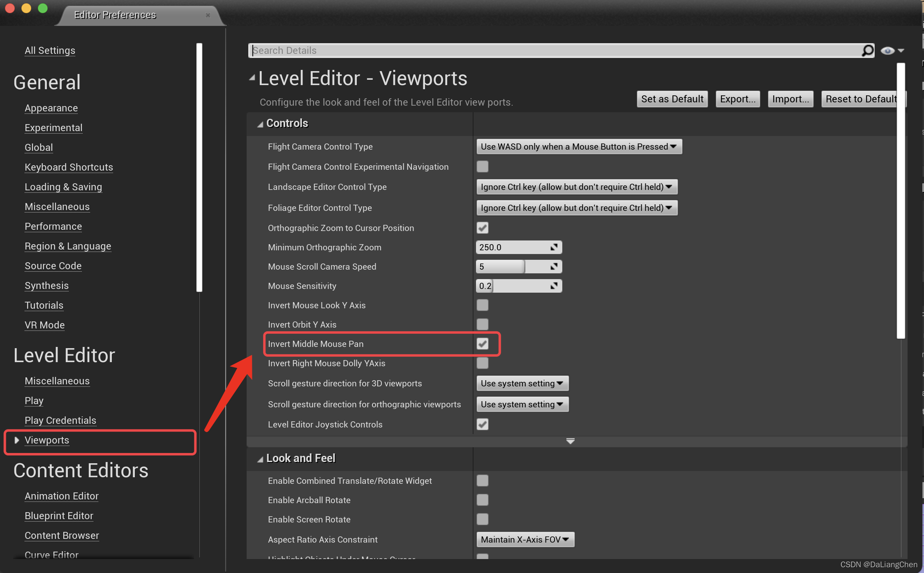
Task: Select Keyboard Shortcuts from sidebar
Action: coord(69,167)
